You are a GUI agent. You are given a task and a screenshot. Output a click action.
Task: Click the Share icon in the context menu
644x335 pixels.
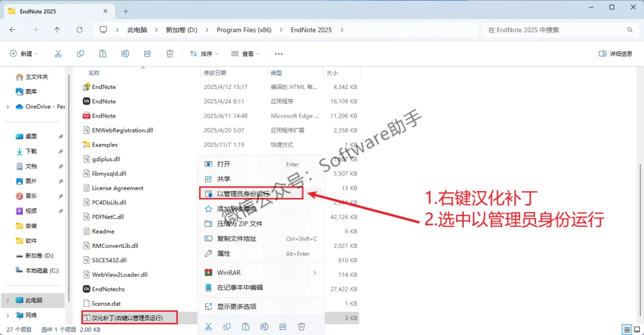283,327
